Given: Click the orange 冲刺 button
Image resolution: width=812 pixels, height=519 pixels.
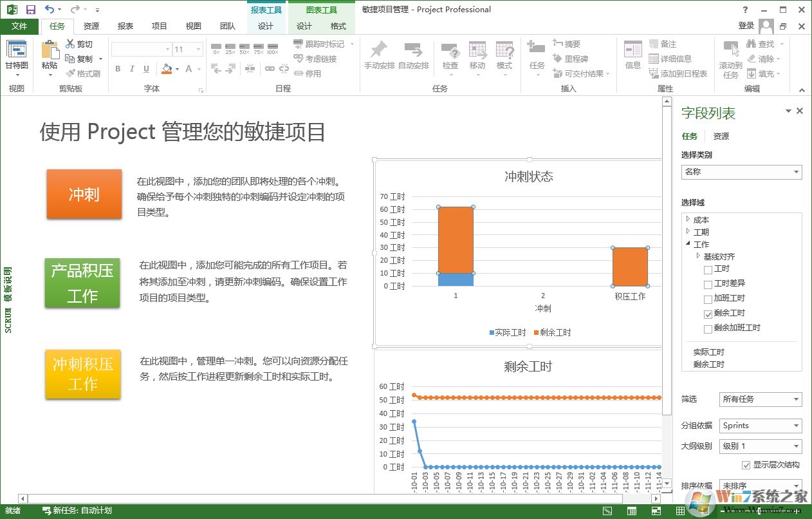Looking at the screenshot, I should pos(84,194).
